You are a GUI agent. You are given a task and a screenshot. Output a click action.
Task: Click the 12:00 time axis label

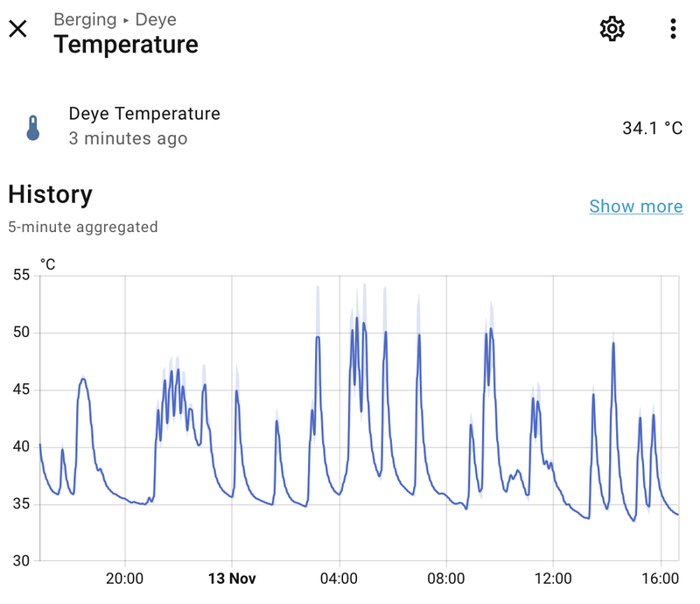tap(553, 579)
